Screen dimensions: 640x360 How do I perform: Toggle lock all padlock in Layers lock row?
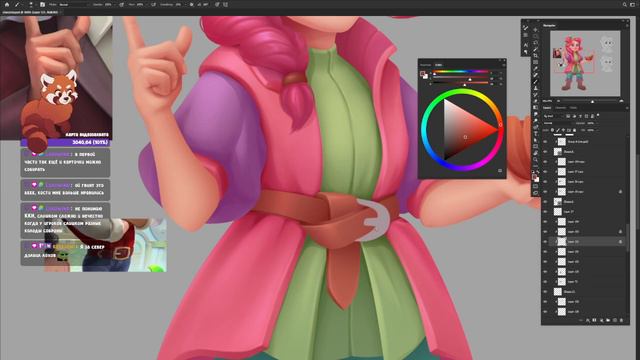pyautogui.click(x=574, y=130)
